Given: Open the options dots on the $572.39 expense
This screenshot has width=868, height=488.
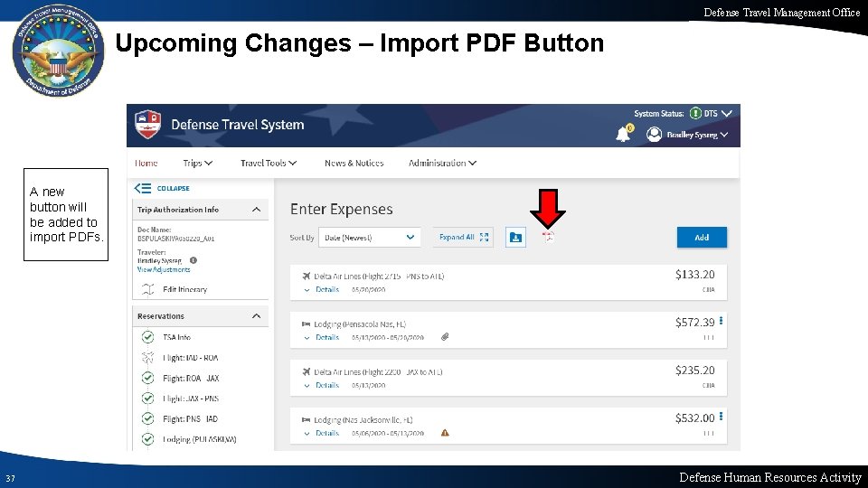Looking at the screenshot, I should (x=721, y=321).
